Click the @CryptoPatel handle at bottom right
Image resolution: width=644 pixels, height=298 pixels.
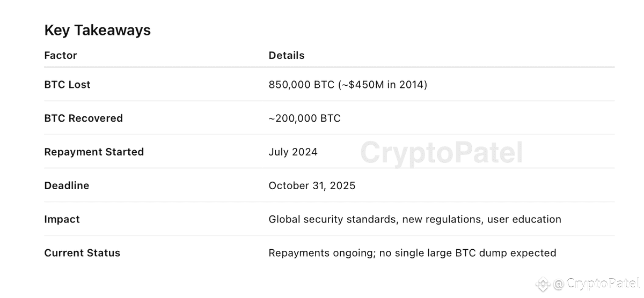(x=597, y=284)
